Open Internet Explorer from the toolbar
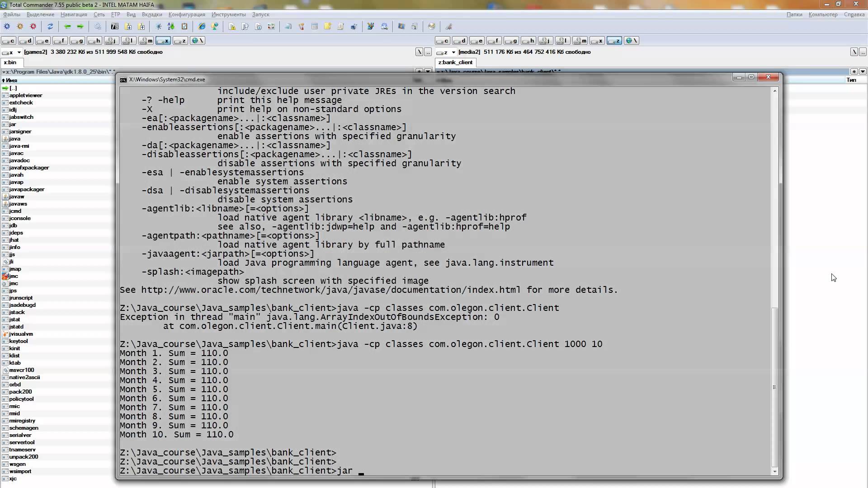Image resolution: width=868 pixels, height=488 pixels. point(202,27)
